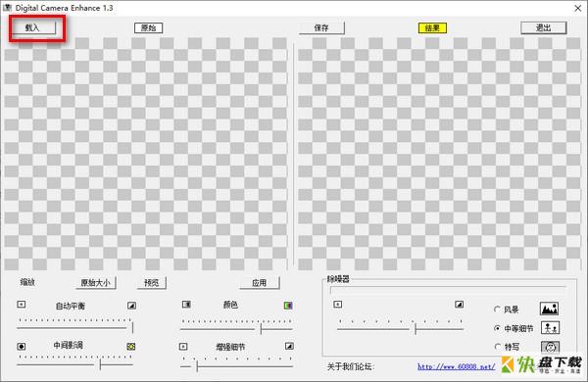Click the 除噪器 progress bar field
Viewport: 588px width, 382px height.
point(448,290)
